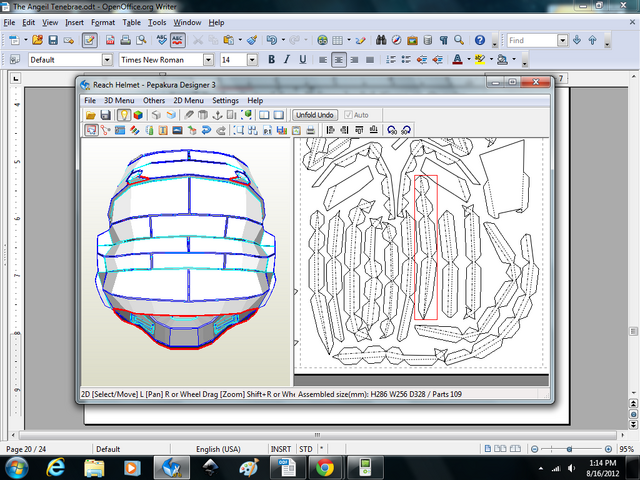Expand the Times New Roman font dropdown
The width and height of the screenshot is (640, 480).
coord(208,60)
